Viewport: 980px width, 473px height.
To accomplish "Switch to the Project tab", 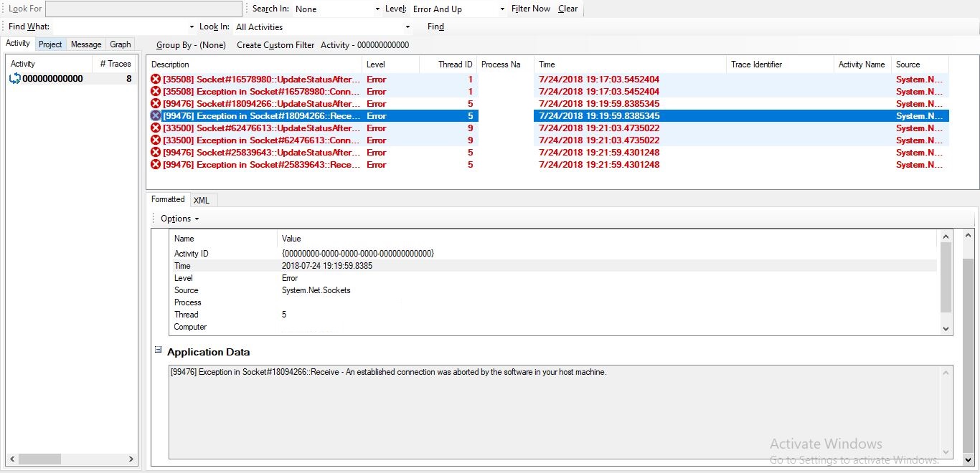I will (50, 44).
